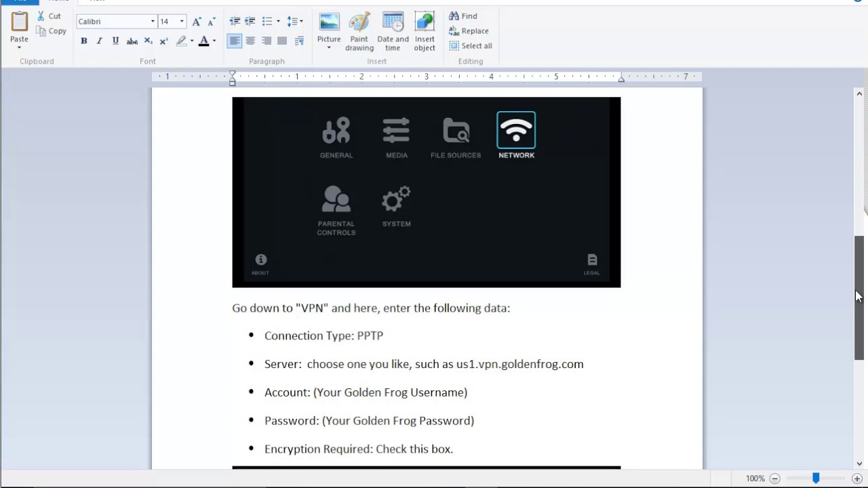Zoom in with the plus button
This screenshot has width=868, height=488.
857,479
